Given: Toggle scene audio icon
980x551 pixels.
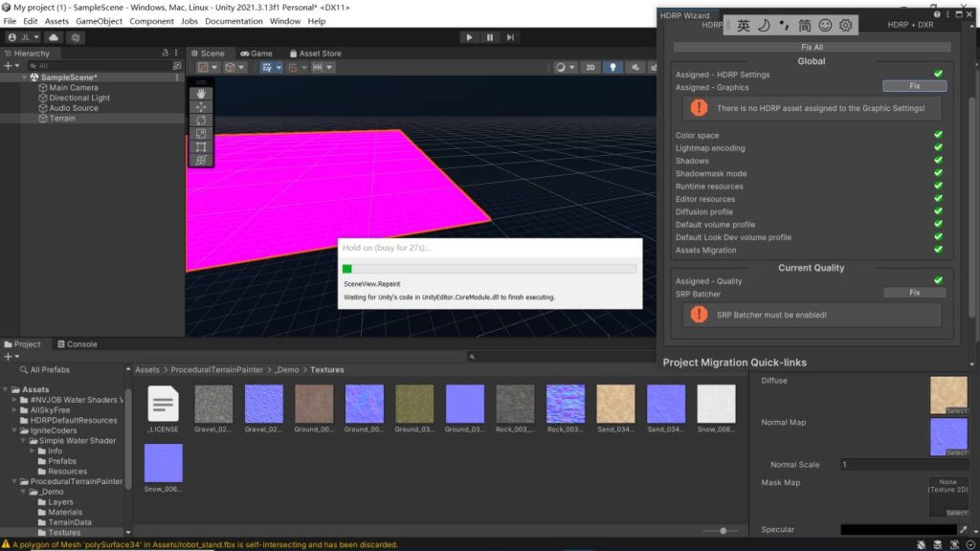Looking at the screenshot, I should click(x=635, y=68).
